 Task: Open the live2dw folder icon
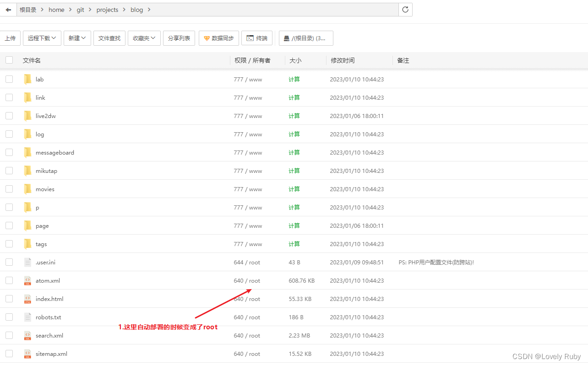tap(27, 116)
